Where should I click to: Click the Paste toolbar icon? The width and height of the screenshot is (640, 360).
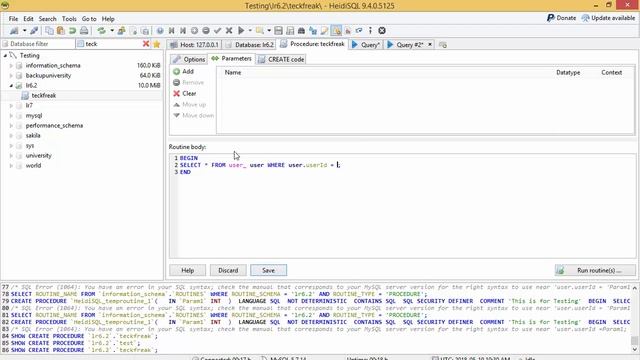[61, 31]
